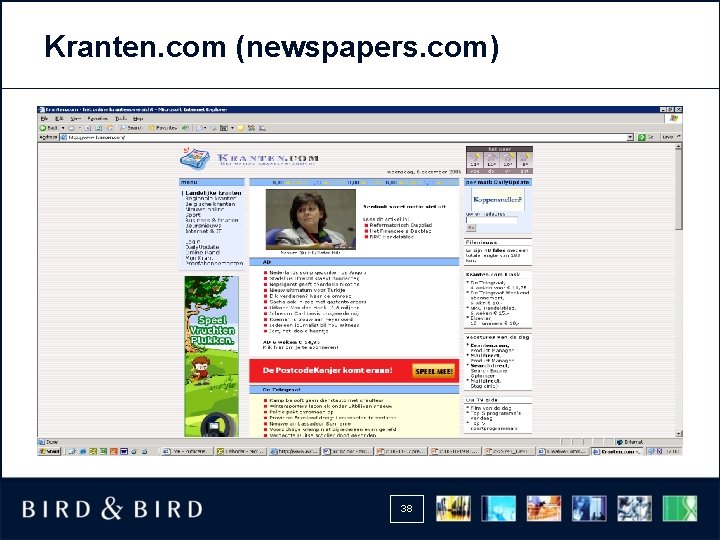This screenshot has height=540, width=720.
Task: Click the newsletter email input field
Action: tap(492, 220)
